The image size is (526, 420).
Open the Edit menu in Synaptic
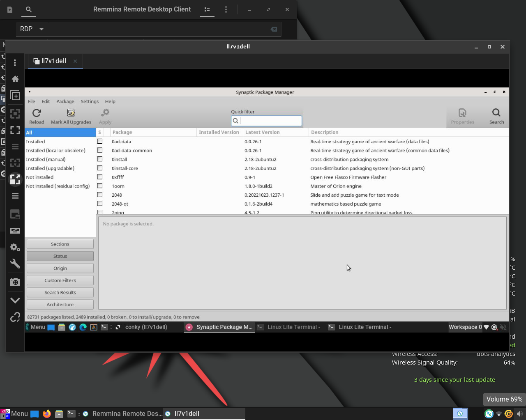(46, 101)
